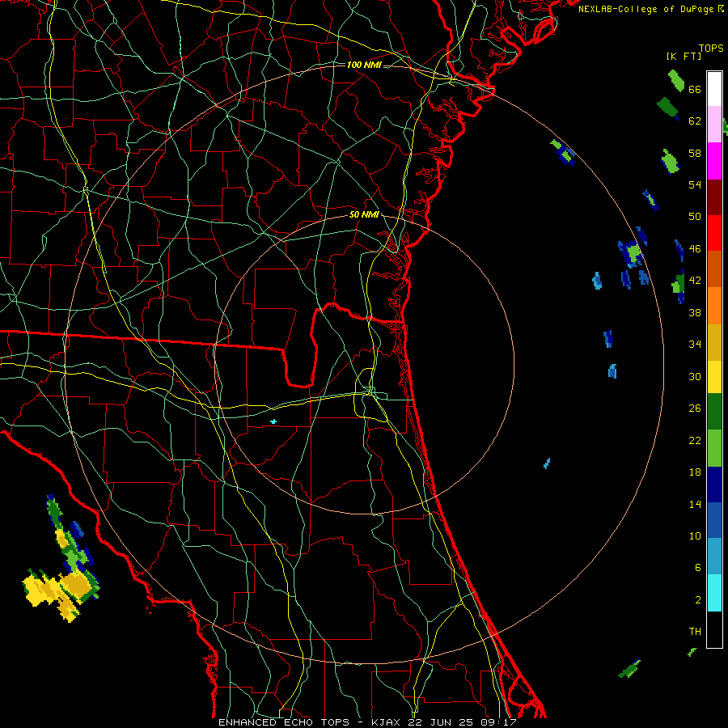
Task: Click the '10' legend value
Action: (x=695, y=536)
